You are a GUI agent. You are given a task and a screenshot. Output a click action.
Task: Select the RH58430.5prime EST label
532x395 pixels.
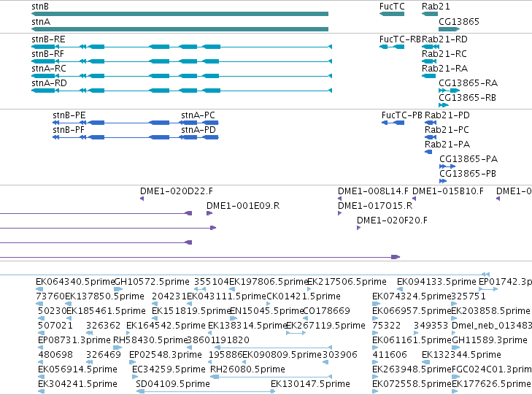(150, 340)
